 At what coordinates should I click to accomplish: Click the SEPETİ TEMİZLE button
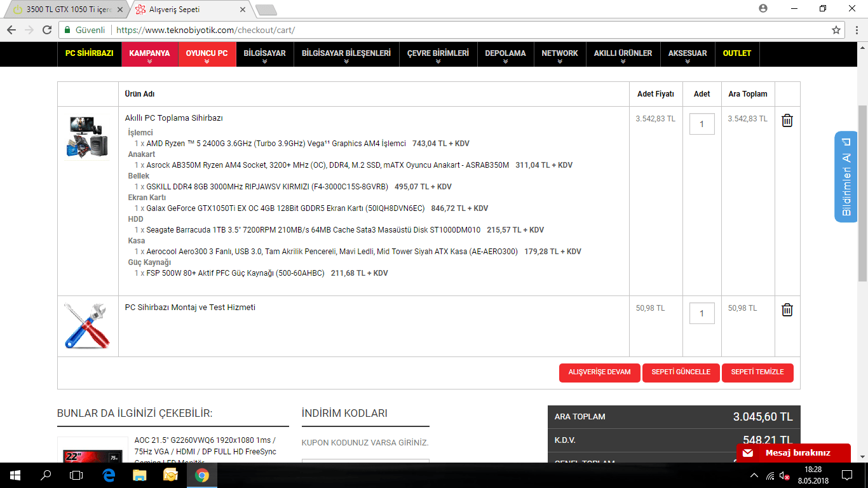(x=757, y=372)
